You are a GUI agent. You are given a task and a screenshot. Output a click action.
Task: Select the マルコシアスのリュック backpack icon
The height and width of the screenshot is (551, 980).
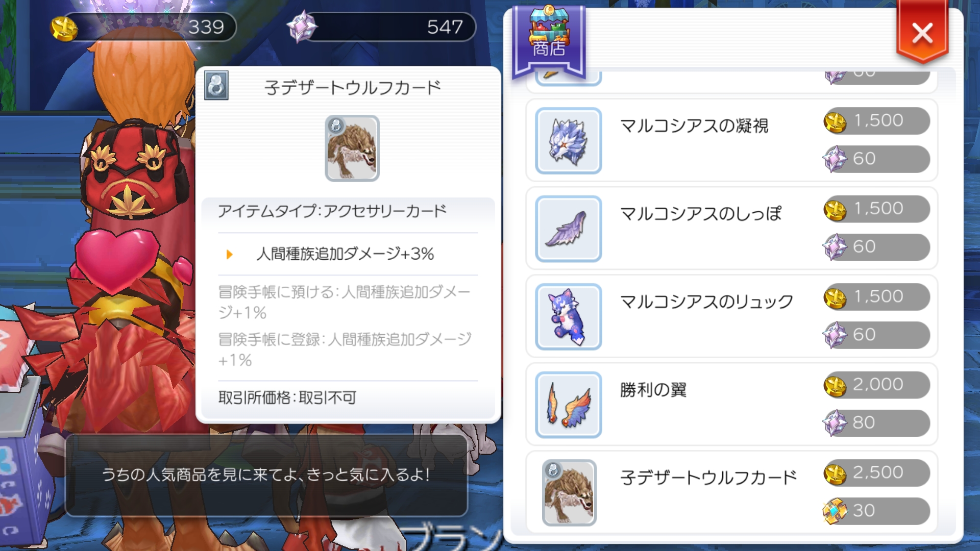point(569,317)
